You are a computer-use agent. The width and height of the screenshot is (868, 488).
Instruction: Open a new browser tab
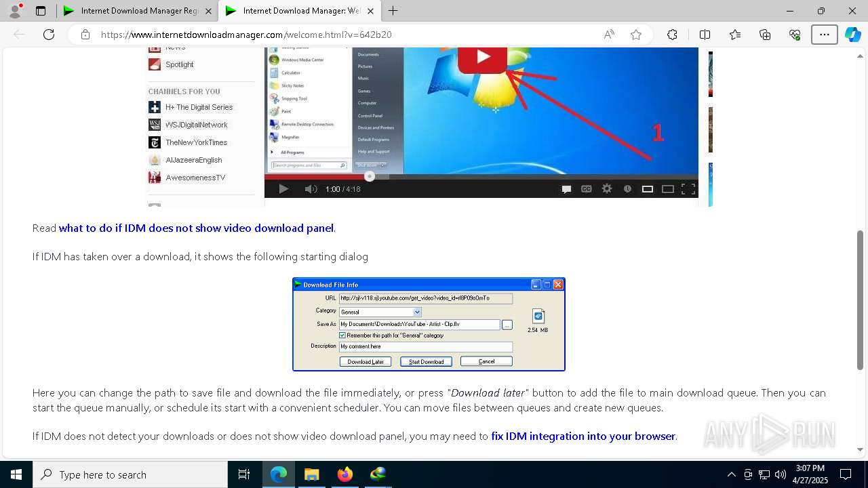(393, 11)
